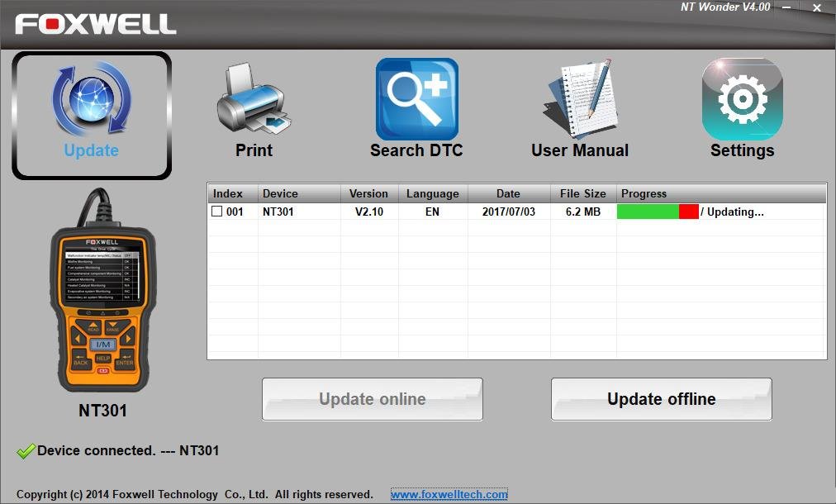Open the Settings gear icon

pyautogui.click(x=742, y=99)
